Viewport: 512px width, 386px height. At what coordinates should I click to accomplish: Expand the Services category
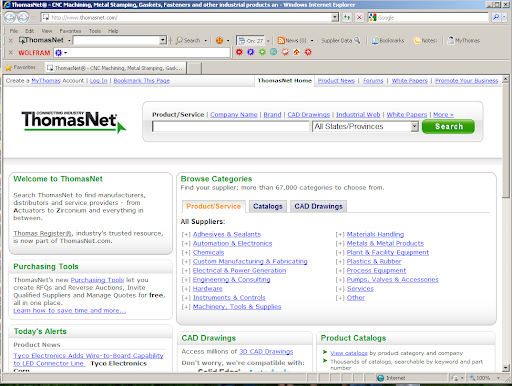pos(340,288)
